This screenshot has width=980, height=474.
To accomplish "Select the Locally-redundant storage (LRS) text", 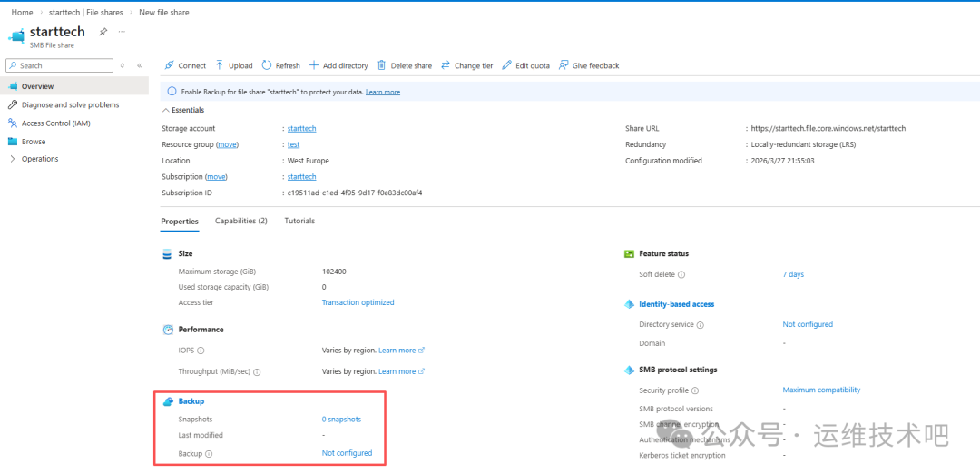I will click(803, 144).
